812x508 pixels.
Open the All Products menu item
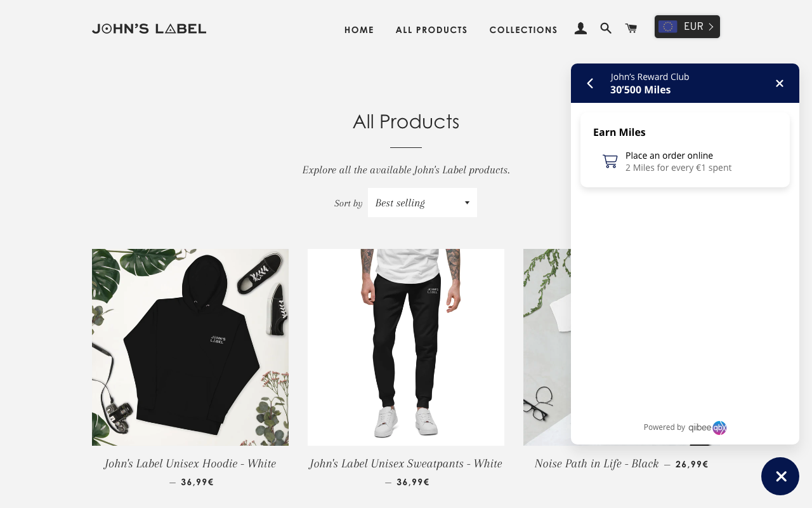point(431,30)
